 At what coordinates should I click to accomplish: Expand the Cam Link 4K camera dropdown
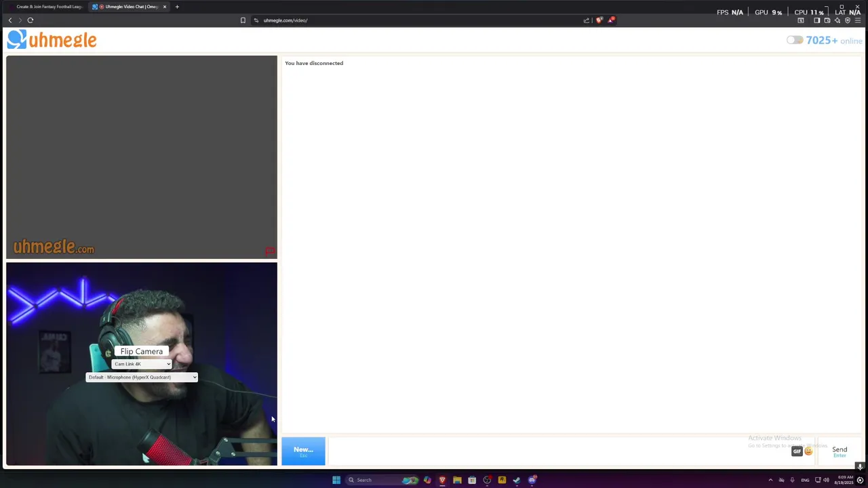[x=142, y=364]
